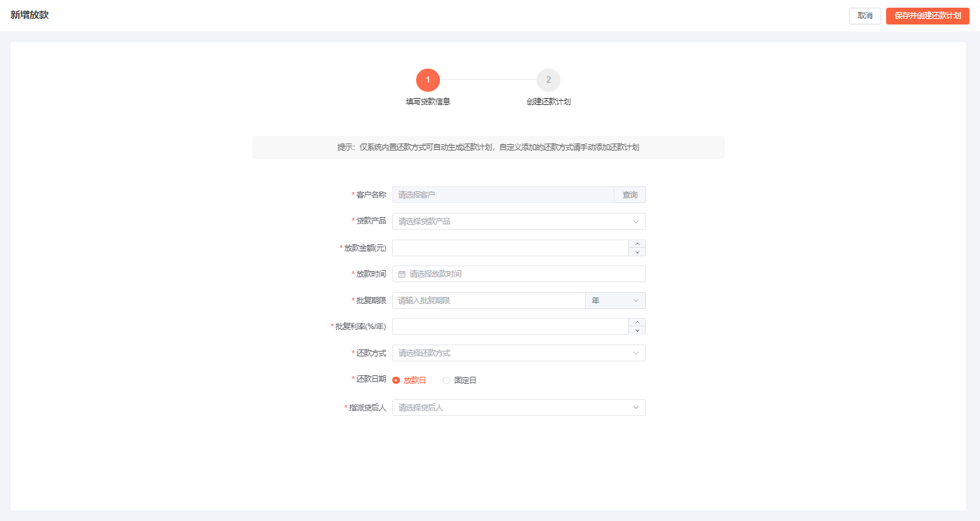Focus the 批复利率(%/年) input field

tap(510, 326)
